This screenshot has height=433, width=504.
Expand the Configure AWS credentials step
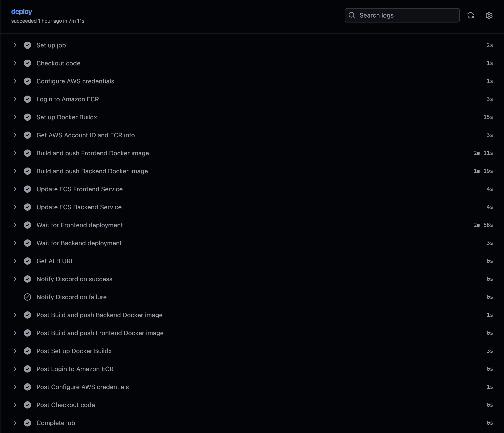[15, 81]
